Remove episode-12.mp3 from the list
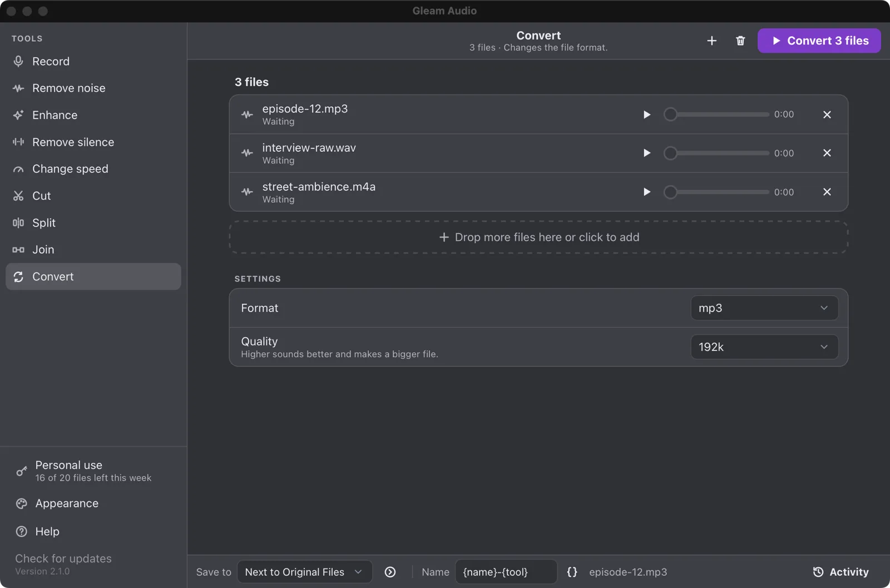 coord(827,115)
